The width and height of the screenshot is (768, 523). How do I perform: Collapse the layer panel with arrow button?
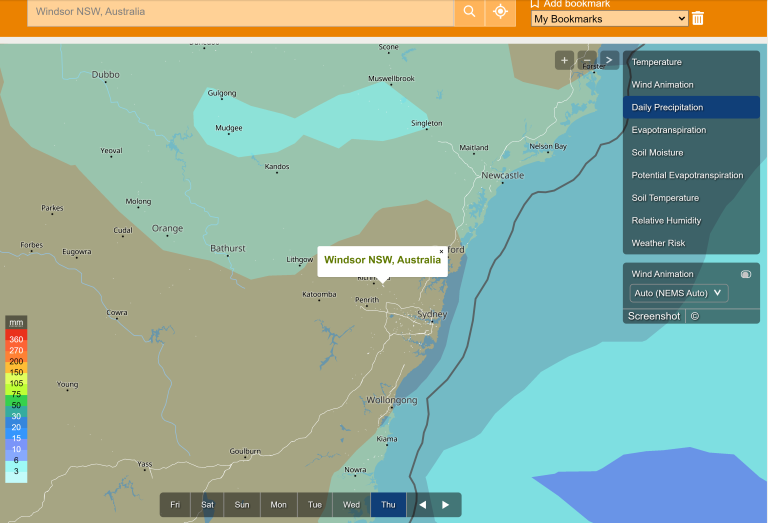609,60
